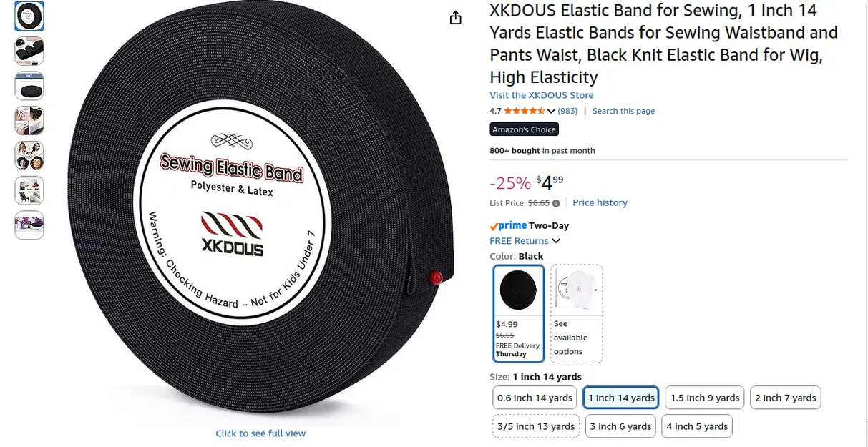This screenshot has width=868, height=447.
Task: Select the first product thumbnail
Action: tap(29, 16)
